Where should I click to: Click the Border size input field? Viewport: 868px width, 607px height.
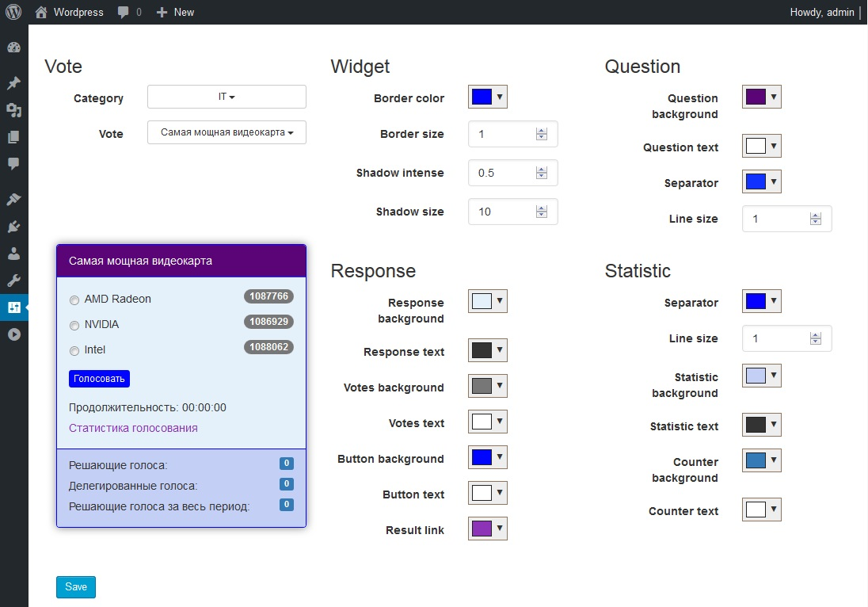[x=512, y=134]
